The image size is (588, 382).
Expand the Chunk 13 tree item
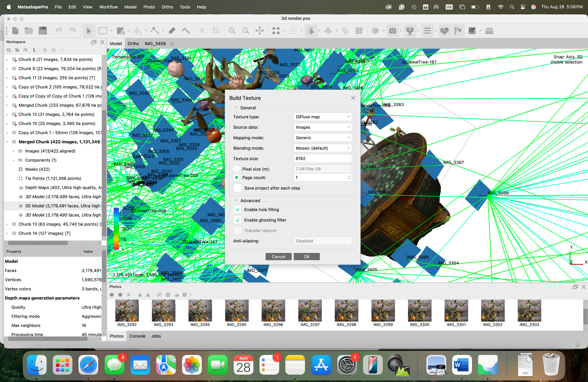click(x=7, y=224)
